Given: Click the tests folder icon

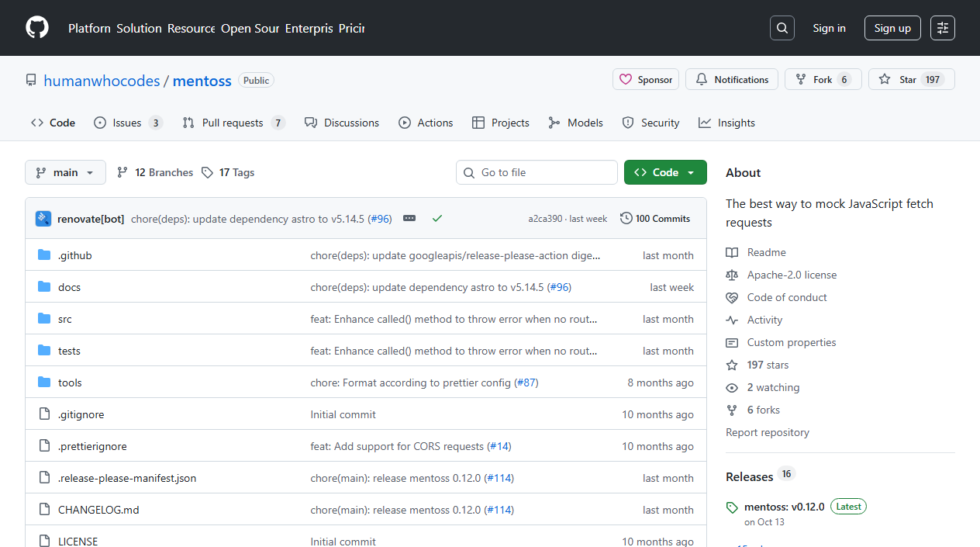Looking at the screenshot, I should click(x=44, y=351).
